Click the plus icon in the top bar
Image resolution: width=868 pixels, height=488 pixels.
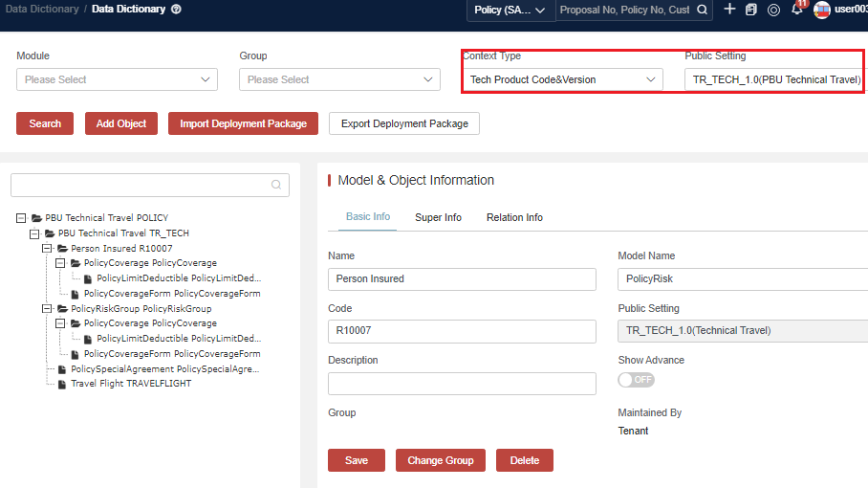(x=729, y=10)
